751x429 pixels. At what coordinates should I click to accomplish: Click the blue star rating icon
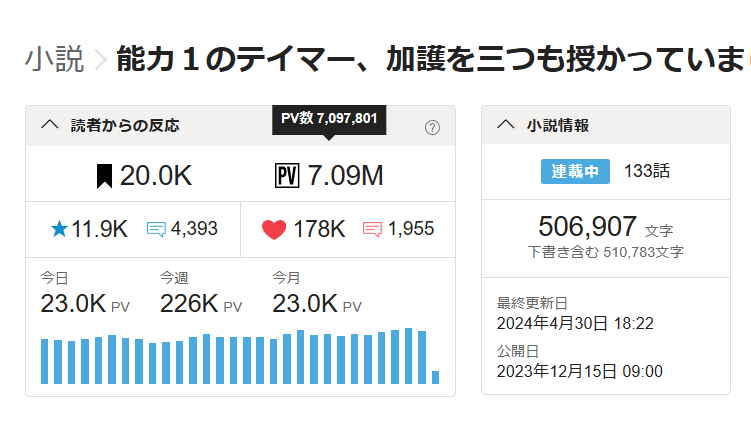coord(59,229)
